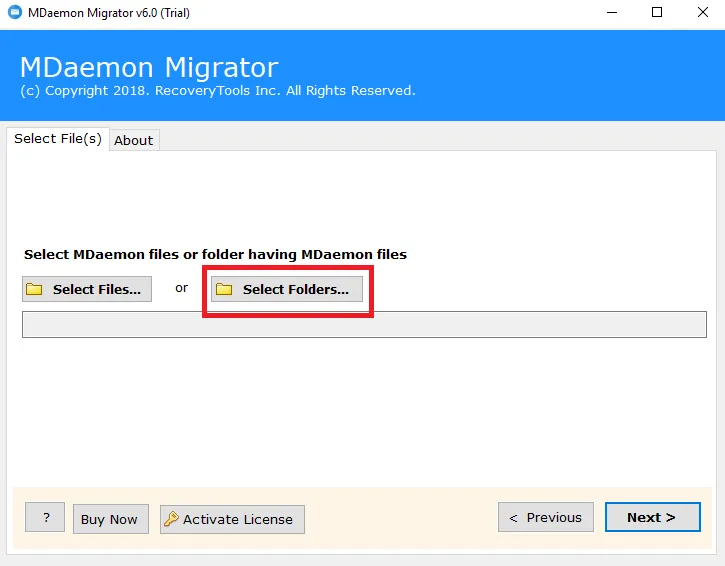Click the MDaemon Migrator title bar icon

[x=15, y=12]
